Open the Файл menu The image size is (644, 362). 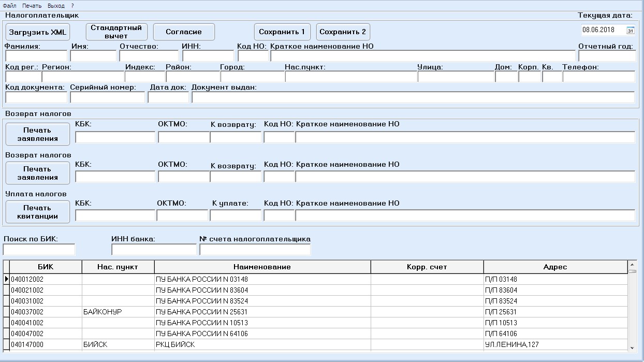(9, 5)
